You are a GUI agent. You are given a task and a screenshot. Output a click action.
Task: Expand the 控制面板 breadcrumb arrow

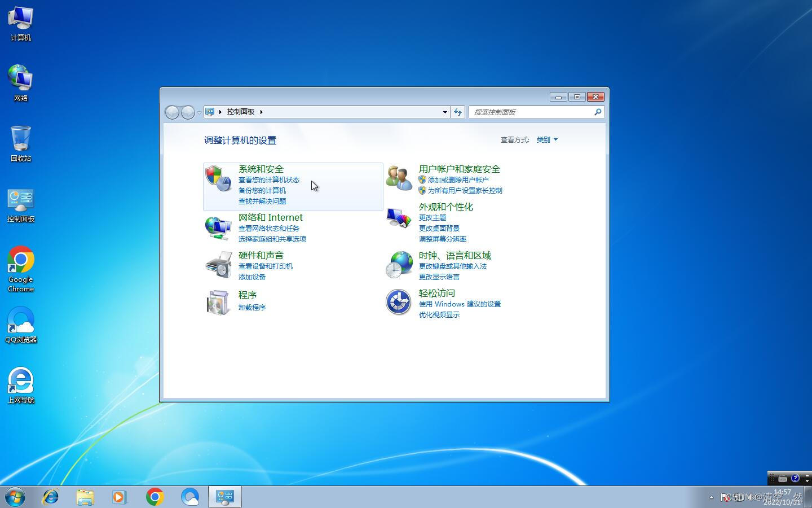pos(261,112)
